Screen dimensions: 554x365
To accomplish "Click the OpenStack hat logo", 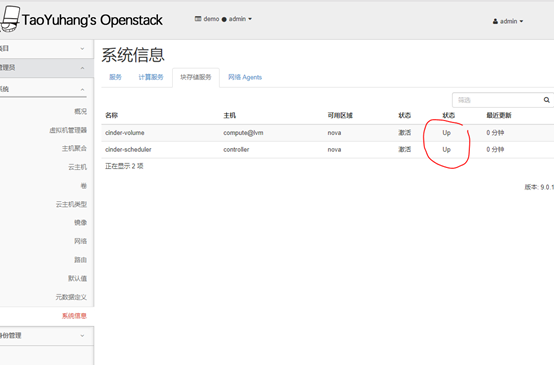I will (x=10, y=19).
